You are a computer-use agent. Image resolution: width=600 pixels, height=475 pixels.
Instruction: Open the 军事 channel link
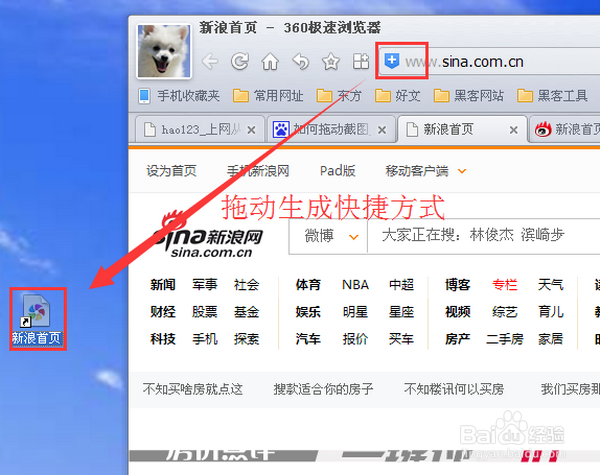click(205, 285)
